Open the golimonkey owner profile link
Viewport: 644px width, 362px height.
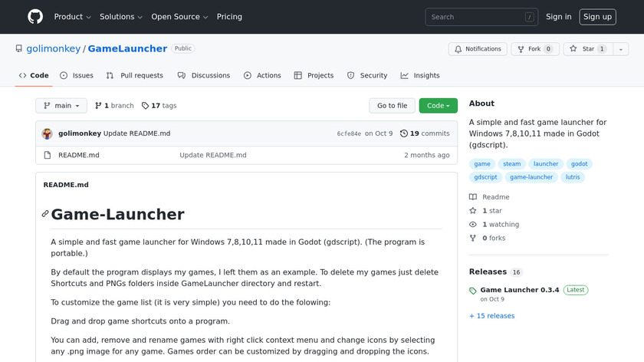[x=54, y=48]
